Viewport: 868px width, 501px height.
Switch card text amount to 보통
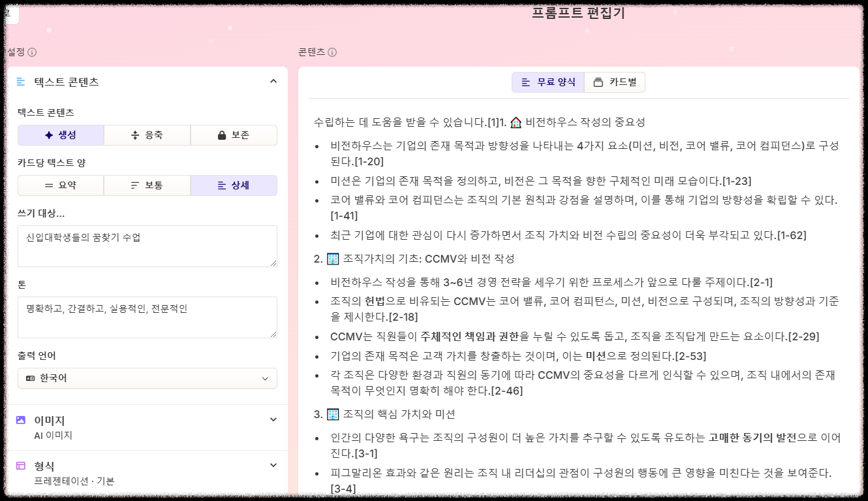(x=147, y=185)
